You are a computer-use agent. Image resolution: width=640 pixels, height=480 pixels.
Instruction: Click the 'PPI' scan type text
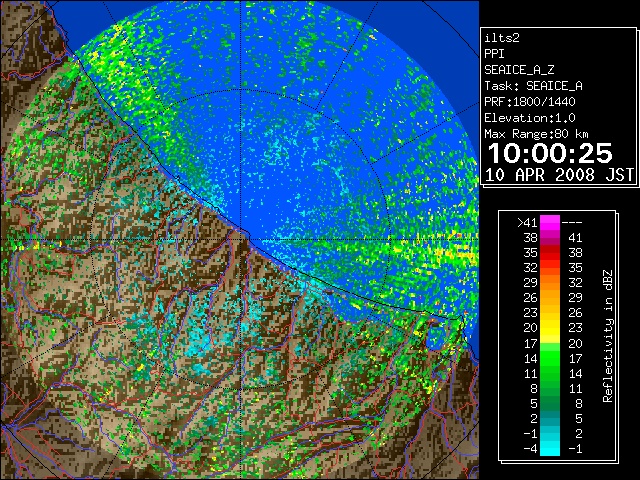[x=494, y=54]
